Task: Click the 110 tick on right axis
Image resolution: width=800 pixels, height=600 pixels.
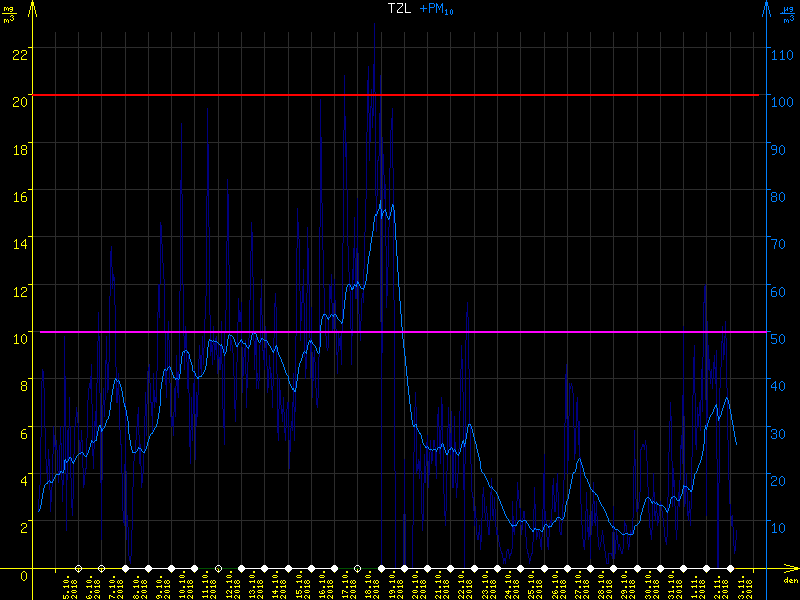Action: point(782,53)
